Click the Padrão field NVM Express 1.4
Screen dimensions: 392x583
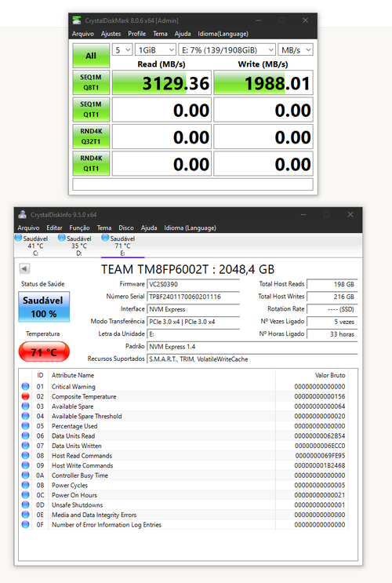(252, 347)
